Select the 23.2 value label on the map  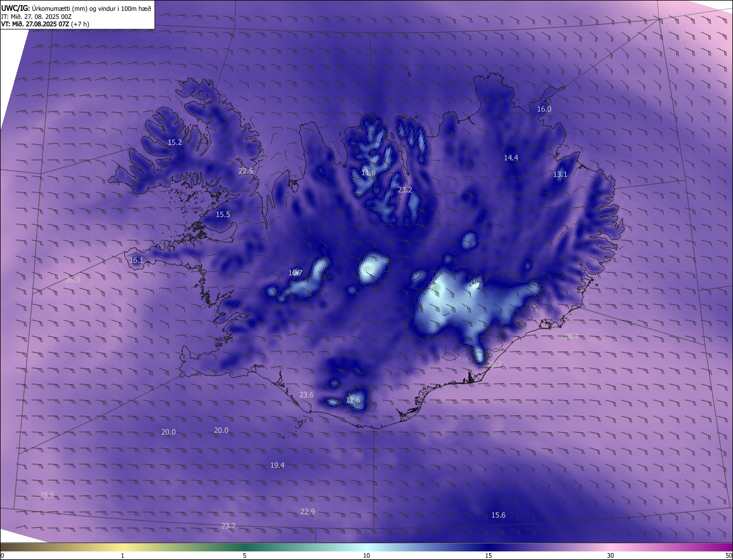click(x=405, y=190)
